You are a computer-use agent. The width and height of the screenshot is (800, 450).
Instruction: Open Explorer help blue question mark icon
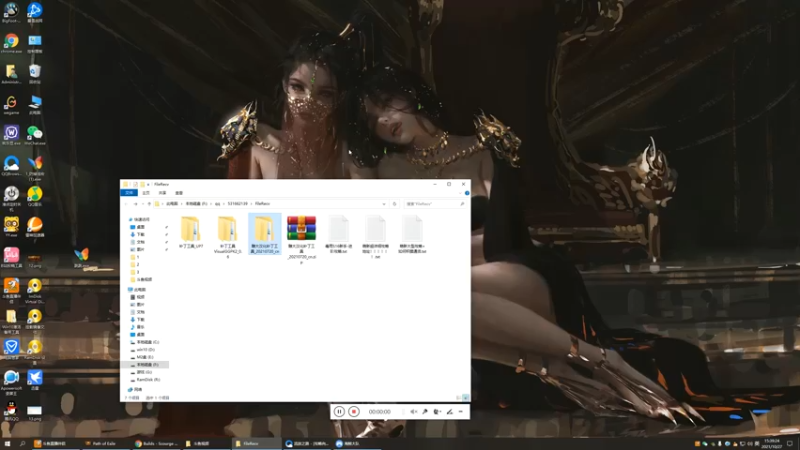point(467,193)
